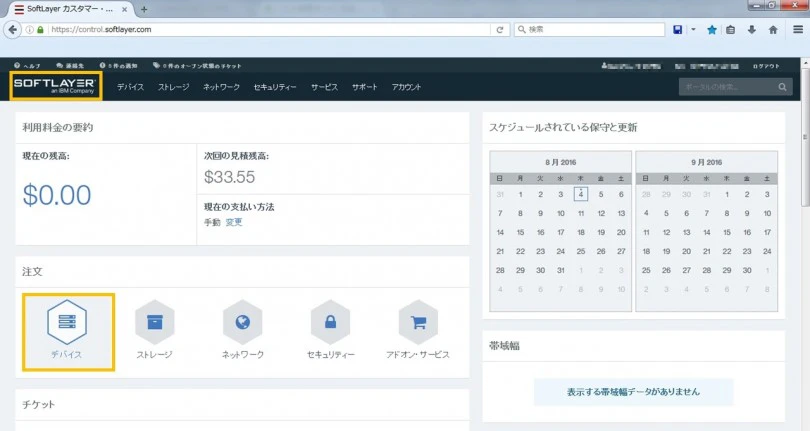View open tickets link in top bar
This screenshot has height=431, width=810.
(197, 66)
